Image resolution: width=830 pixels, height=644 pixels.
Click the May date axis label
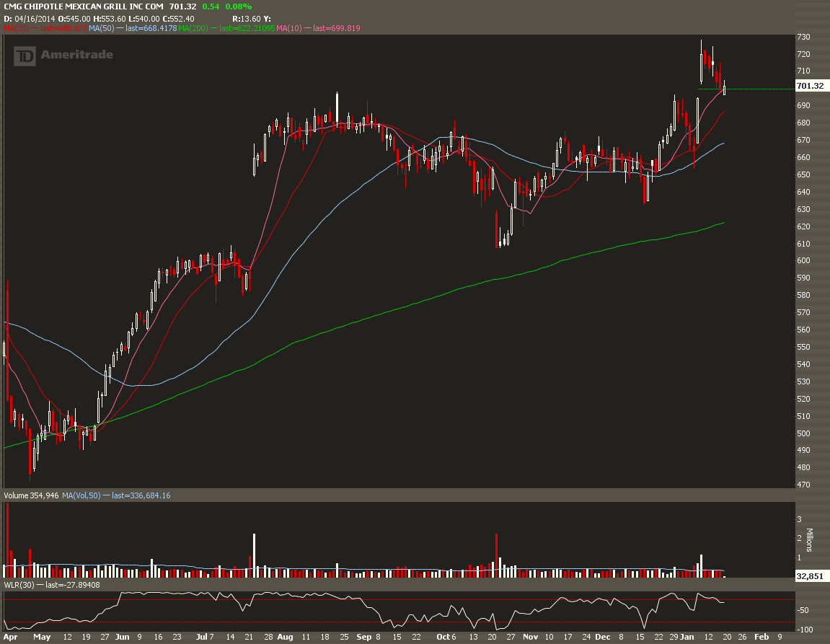point(42,637)
